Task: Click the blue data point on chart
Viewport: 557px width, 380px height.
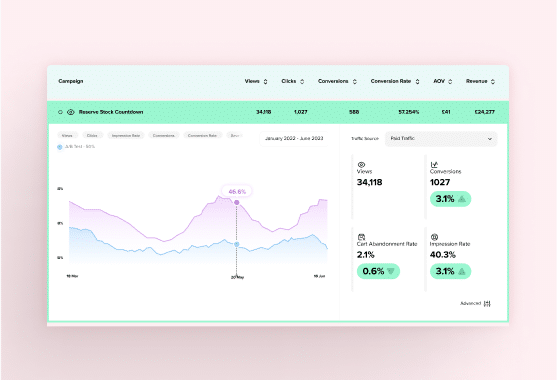Action: pyautogui.click(x=237, y=244)
